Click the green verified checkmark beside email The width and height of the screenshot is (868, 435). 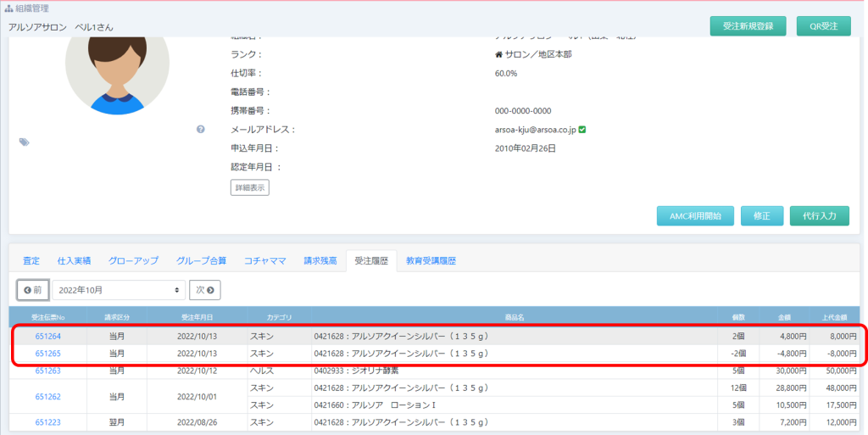[x=582, y=130]
